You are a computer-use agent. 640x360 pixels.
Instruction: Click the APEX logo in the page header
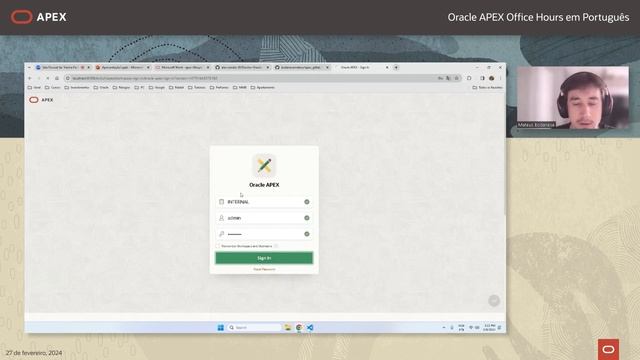41,100
